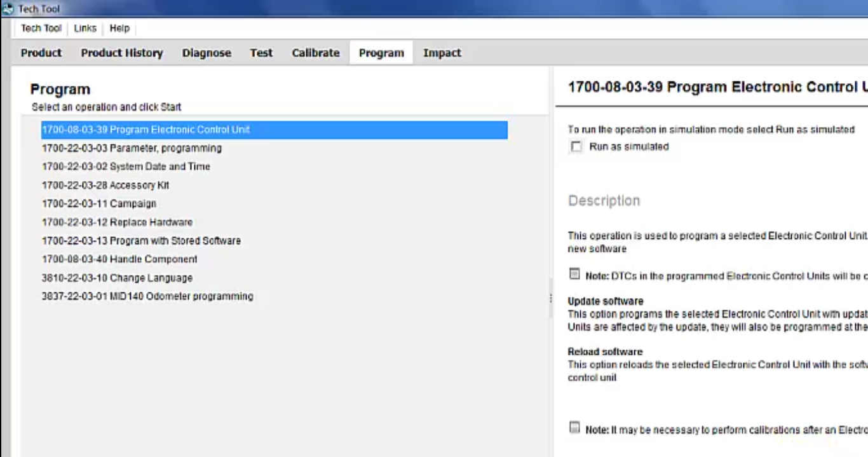Select the Replace Hardware operation
This screenshot has height=457, width=868.
(x=116, y=222)
